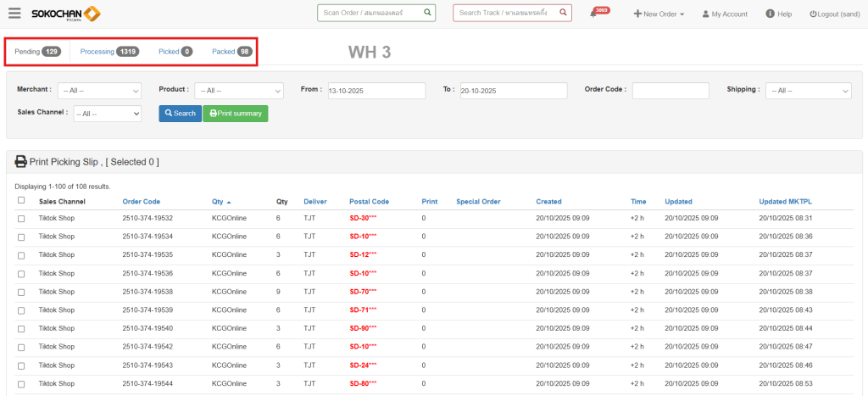
Task: Check the box for order 2510-374-19538
Action: [x=21, y=292]
